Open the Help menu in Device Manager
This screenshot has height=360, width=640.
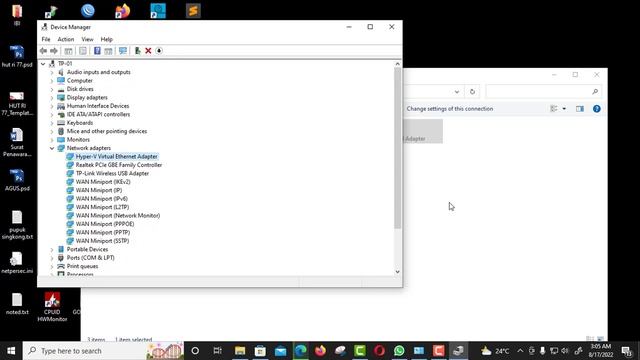107,39
